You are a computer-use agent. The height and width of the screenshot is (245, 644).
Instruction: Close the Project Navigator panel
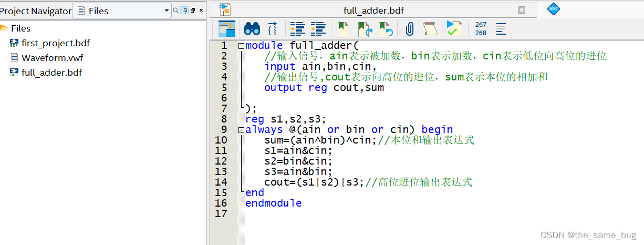[x=201, y=11]
